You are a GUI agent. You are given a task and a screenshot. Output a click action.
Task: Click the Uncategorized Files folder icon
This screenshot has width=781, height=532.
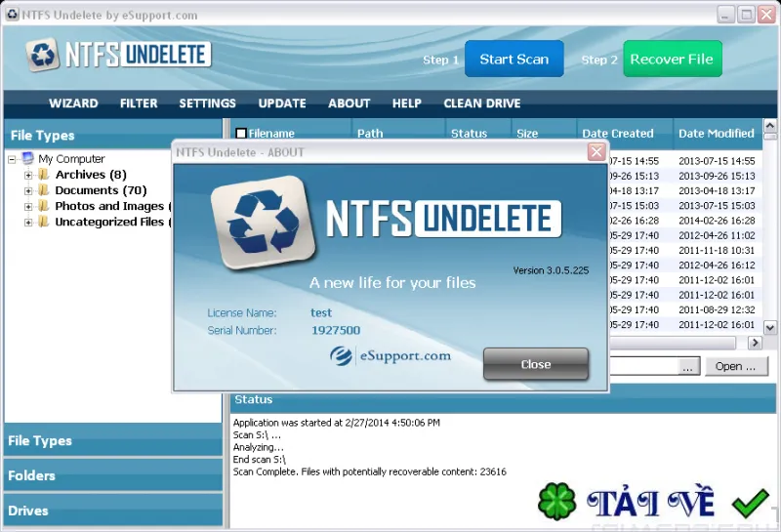coord(44,222)
